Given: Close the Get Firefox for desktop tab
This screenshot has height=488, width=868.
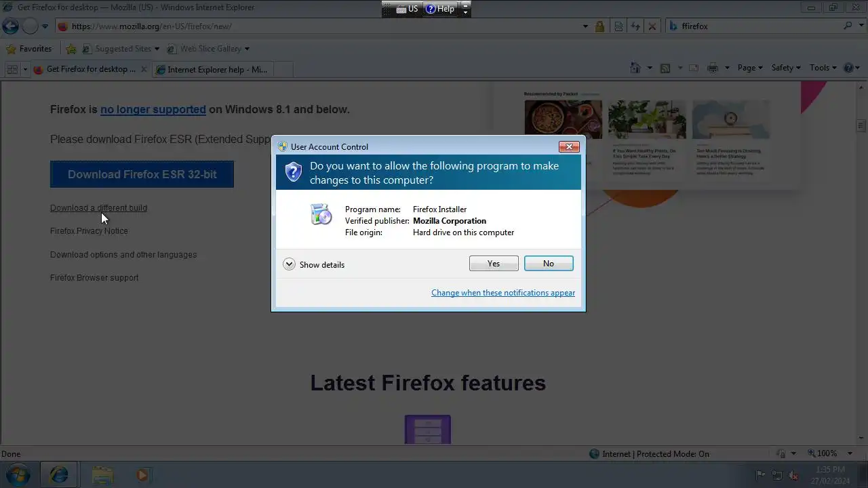Looking at the screenshot, I should click(x=144, y=69).
